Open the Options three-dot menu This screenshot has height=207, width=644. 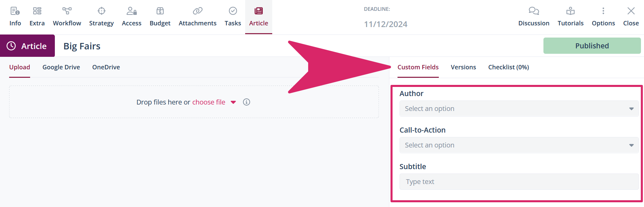click(x=603, y=11)
